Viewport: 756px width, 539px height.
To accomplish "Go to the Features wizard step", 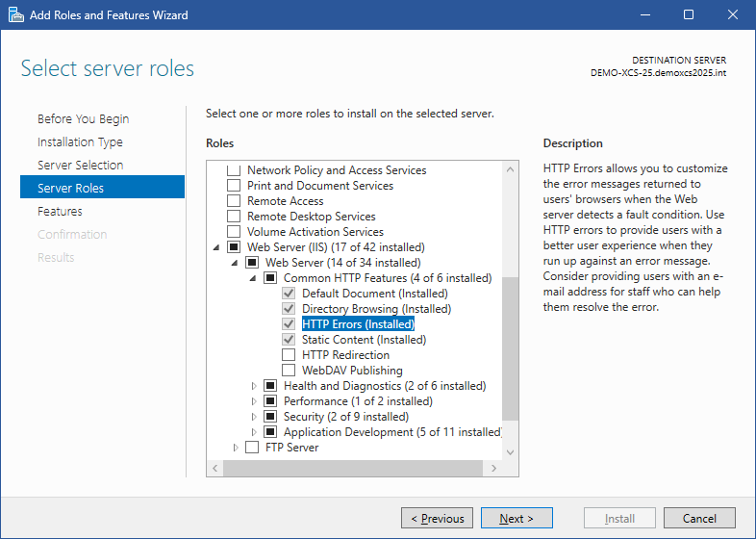I will tap(60, 211).
